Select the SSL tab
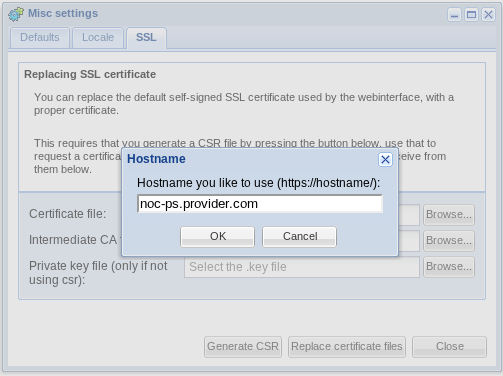The height and width of the screenshot is (376, 503). tap(146, 37)
